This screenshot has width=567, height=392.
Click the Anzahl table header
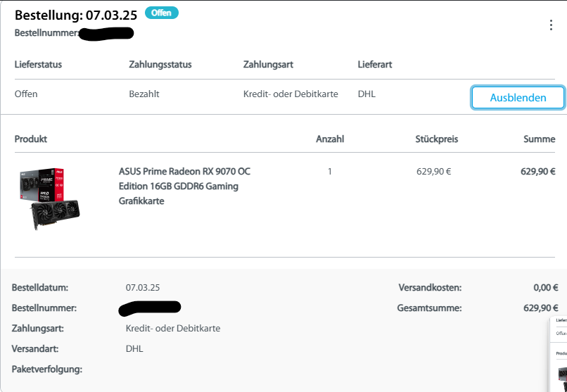[330, 139]
